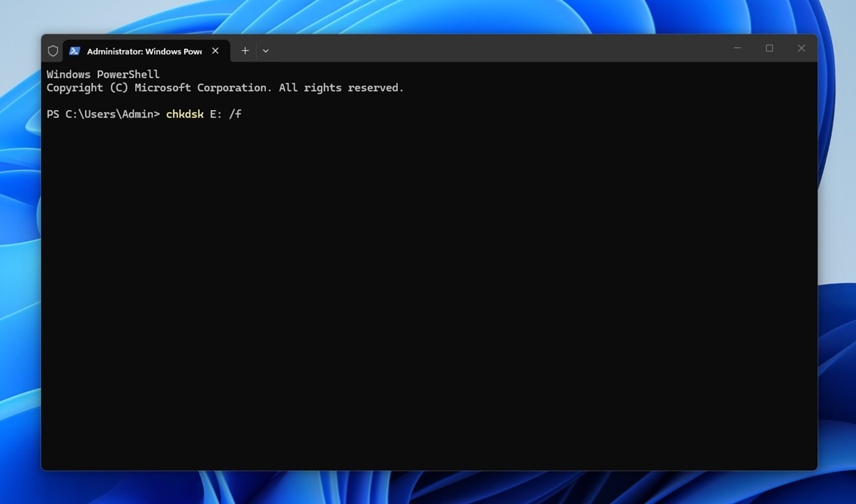
Task: Click the administrator shield icon in title bar
Action: click(53, 51)
